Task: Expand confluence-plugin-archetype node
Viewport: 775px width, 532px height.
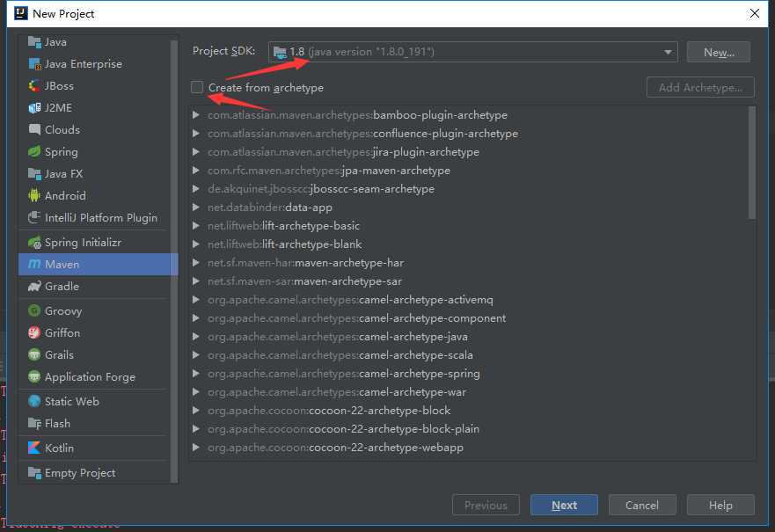Action: 195,134
